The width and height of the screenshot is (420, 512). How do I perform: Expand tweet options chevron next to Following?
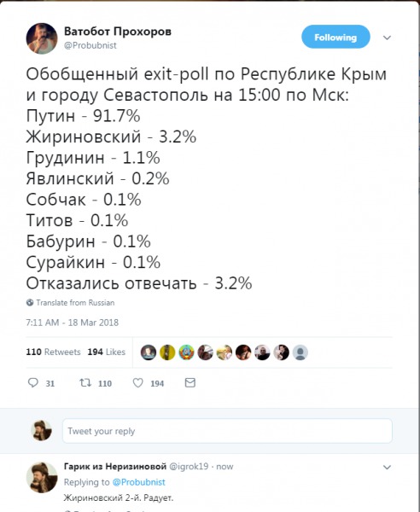pyautogui.click(x=387, y=38)
